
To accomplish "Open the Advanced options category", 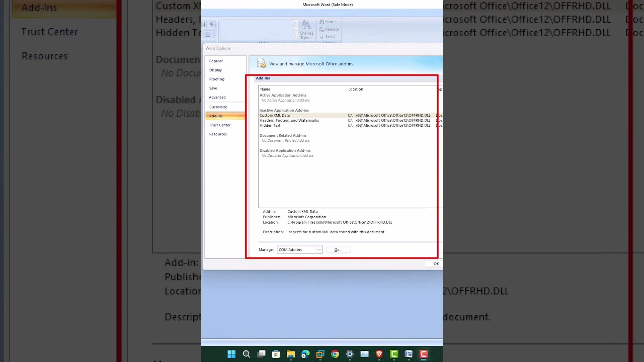I will coord(217,97).
